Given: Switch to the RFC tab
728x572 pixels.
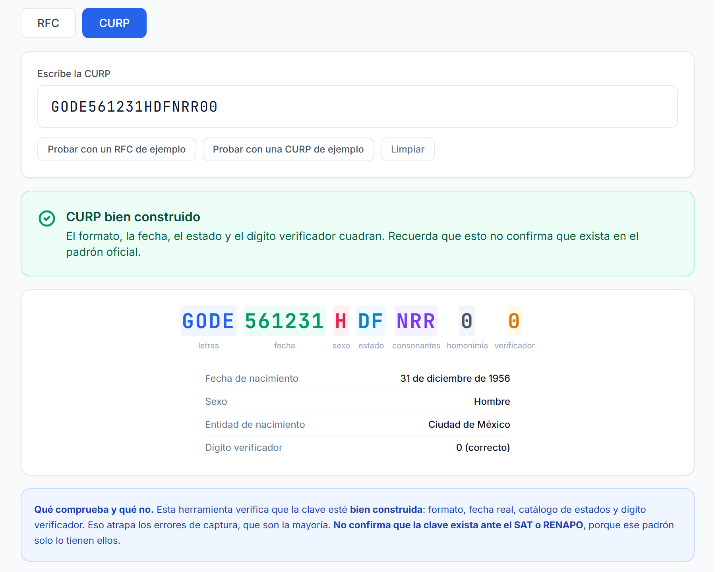Looking at the screenshot, I should [48, 23].
